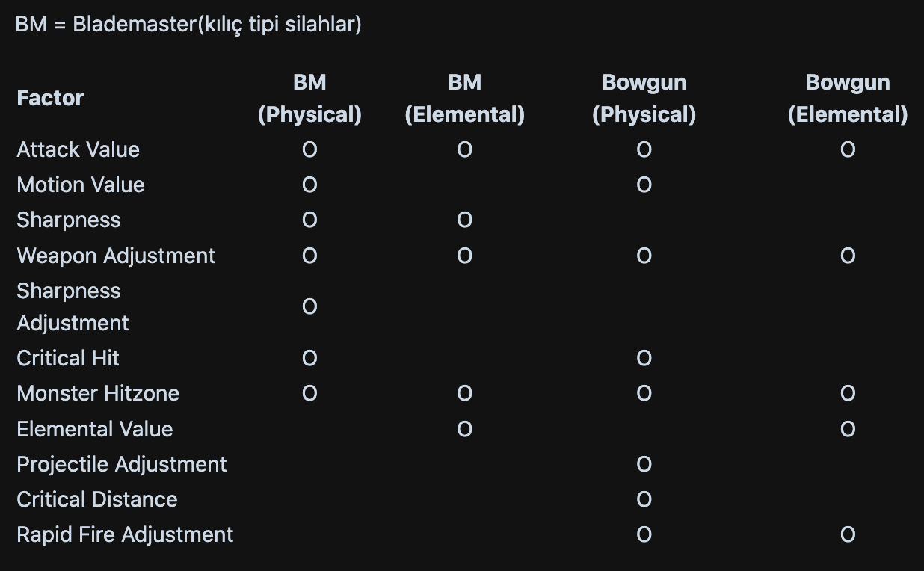Click the Sharpness Adjustment row label
924x571 pixels.
[73, 306]
